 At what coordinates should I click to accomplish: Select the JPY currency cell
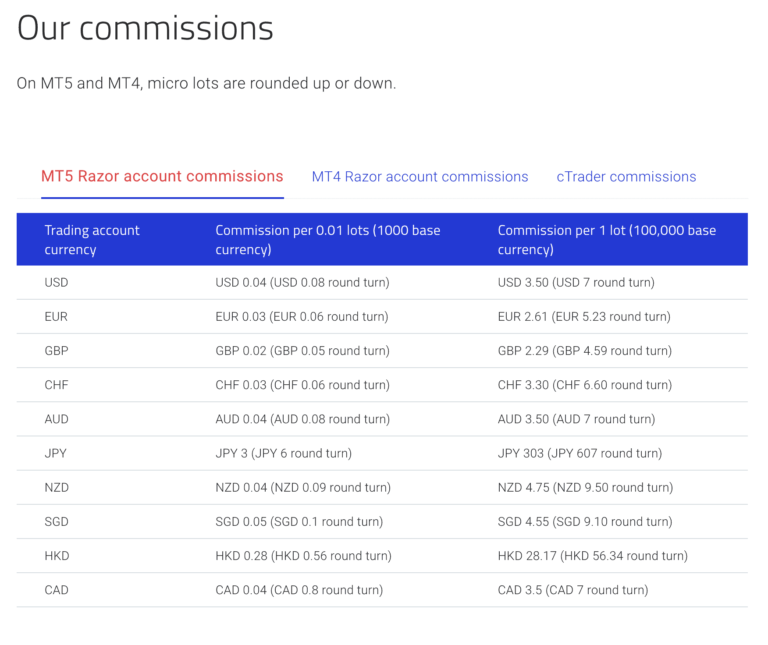(55, 454)
